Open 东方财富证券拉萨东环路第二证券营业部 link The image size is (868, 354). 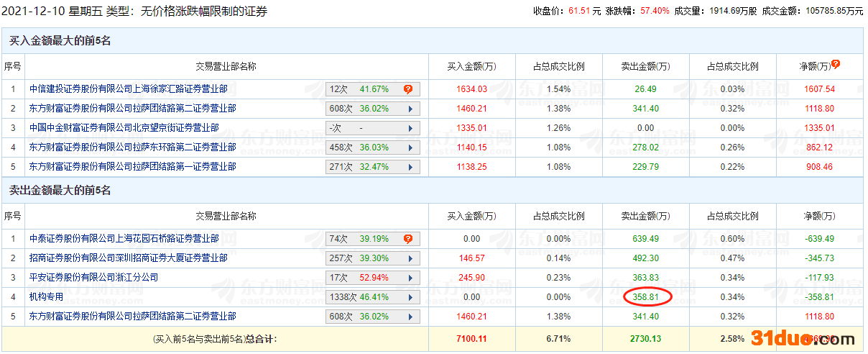pos(133,147)
